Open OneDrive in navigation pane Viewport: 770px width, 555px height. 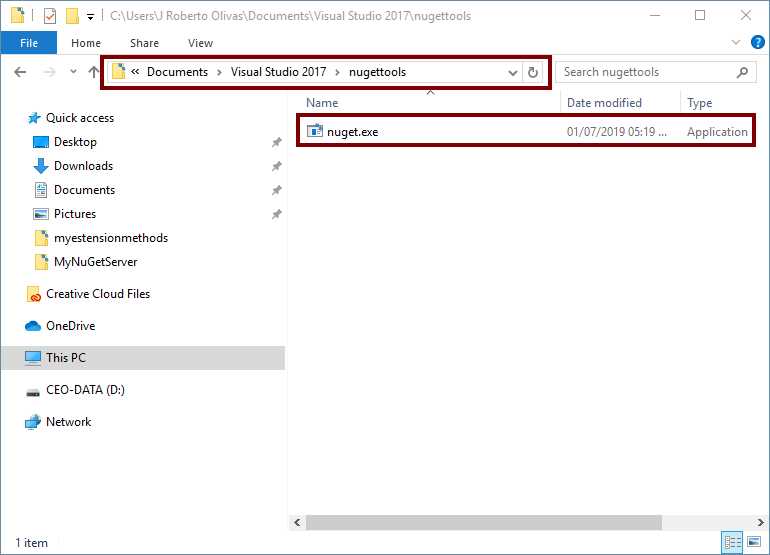point(71,326)
